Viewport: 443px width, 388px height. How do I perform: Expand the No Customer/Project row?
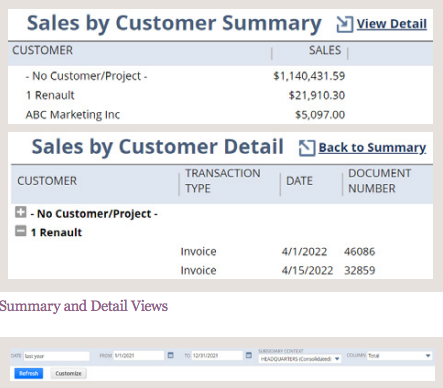pyautogui.click(x=21, y=212)
